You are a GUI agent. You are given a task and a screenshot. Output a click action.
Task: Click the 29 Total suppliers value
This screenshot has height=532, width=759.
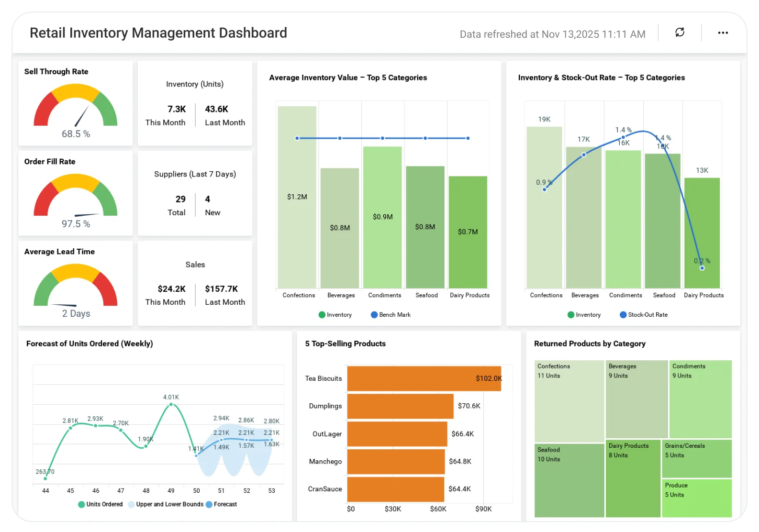coord(180,199)
